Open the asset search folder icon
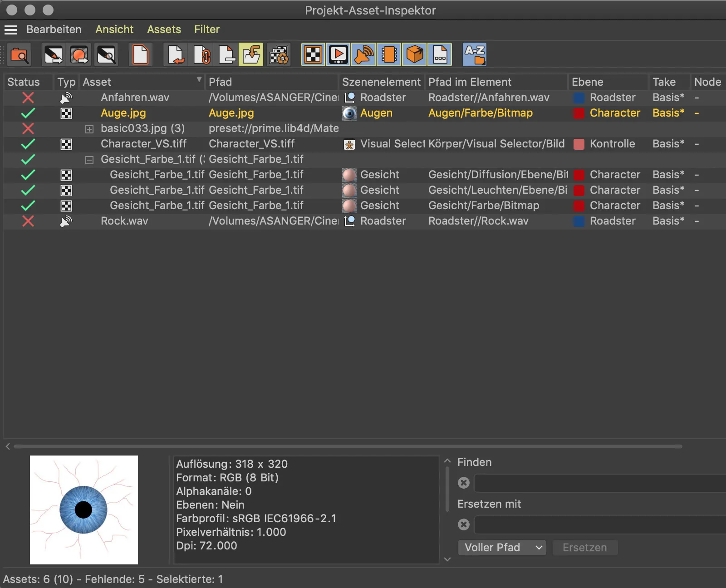This screenshot has height=588, width=726. pyautogui.click(x=19, y=54)
